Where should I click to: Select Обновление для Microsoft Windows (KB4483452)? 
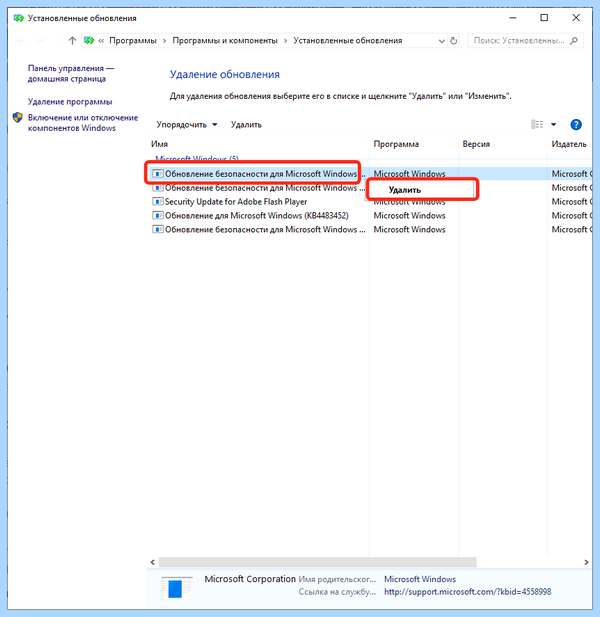click(x=257, y=216)
